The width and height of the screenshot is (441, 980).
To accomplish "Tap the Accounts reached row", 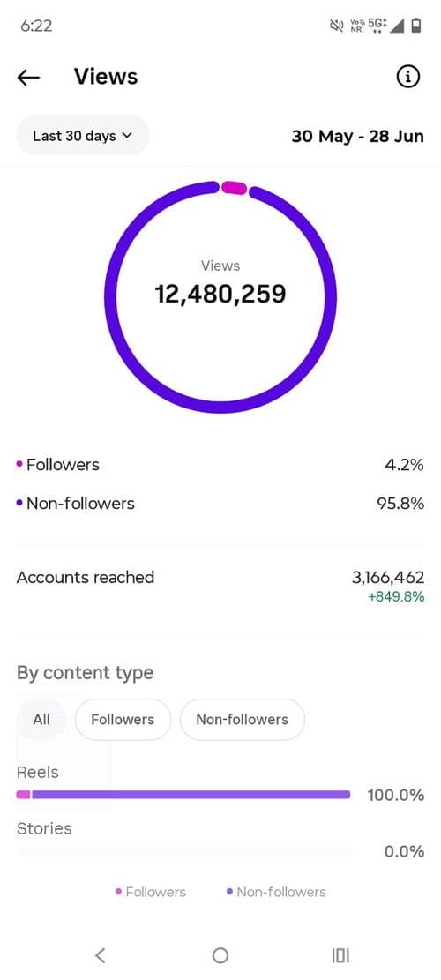I will click(220, 586).
